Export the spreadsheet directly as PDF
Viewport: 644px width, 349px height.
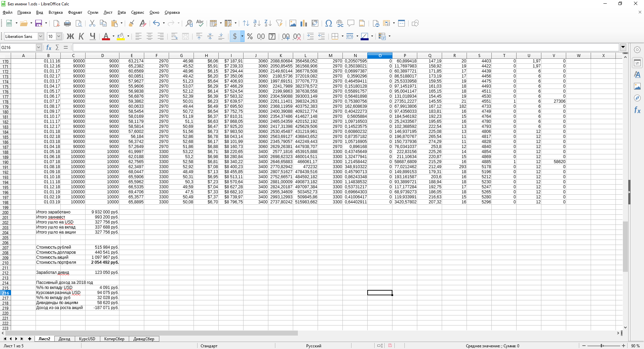pos(56,23)
